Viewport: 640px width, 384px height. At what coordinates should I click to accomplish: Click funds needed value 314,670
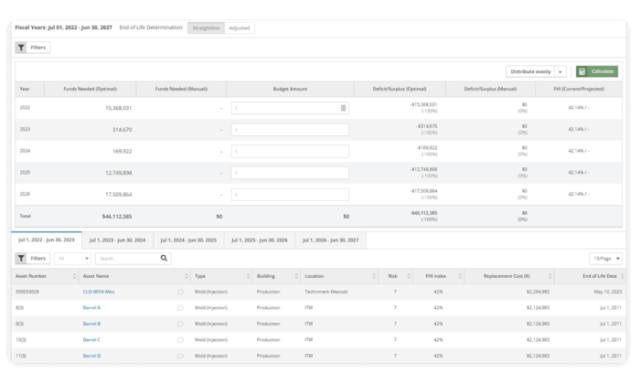point(122,130)
